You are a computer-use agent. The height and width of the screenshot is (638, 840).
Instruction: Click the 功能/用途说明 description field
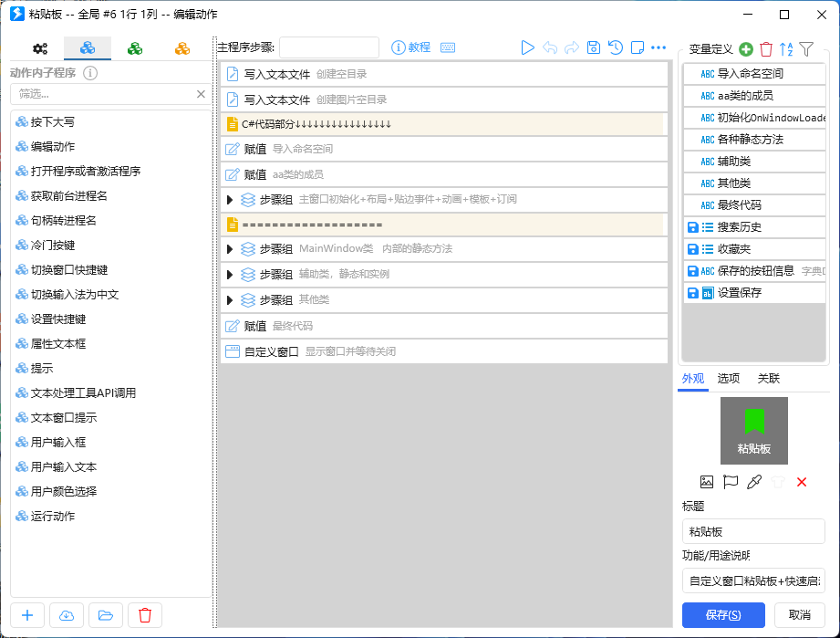tap(753, 581)
